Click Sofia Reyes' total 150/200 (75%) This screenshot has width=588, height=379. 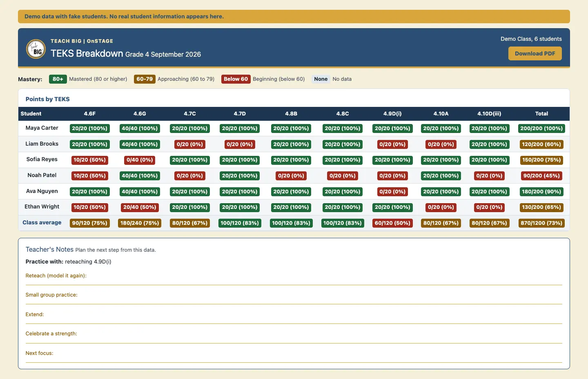tap(541, 160)
